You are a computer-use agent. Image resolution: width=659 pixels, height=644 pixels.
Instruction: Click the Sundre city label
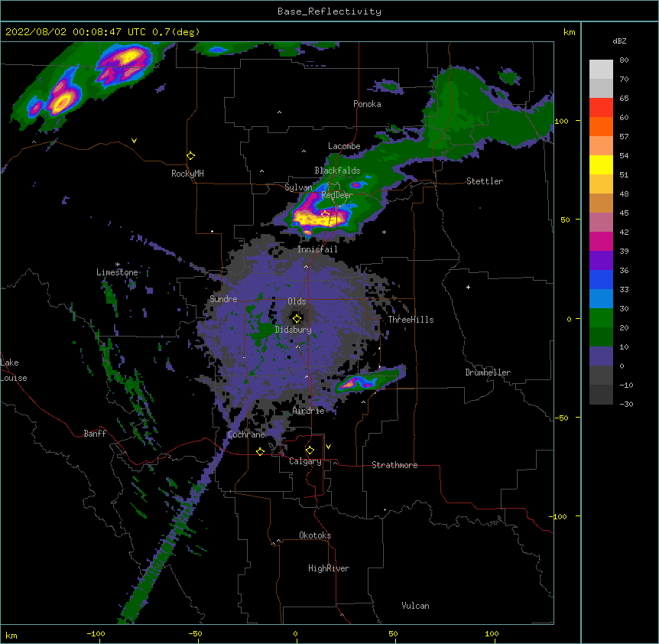[223, 299]
